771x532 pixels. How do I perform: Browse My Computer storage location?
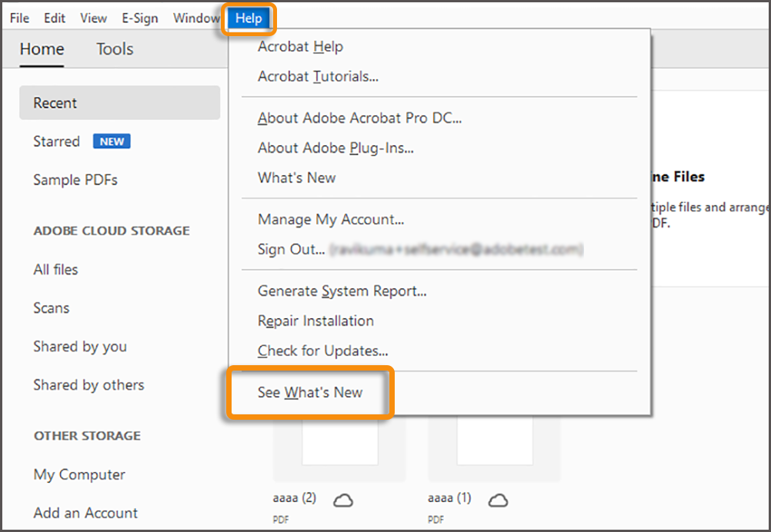pyautogui.click(x=78, y=475)
